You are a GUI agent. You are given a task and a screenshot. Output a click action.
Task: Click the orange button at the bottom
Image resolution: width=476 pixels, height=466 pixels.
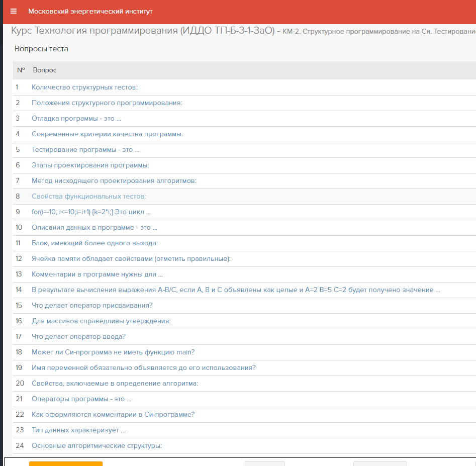66,463
